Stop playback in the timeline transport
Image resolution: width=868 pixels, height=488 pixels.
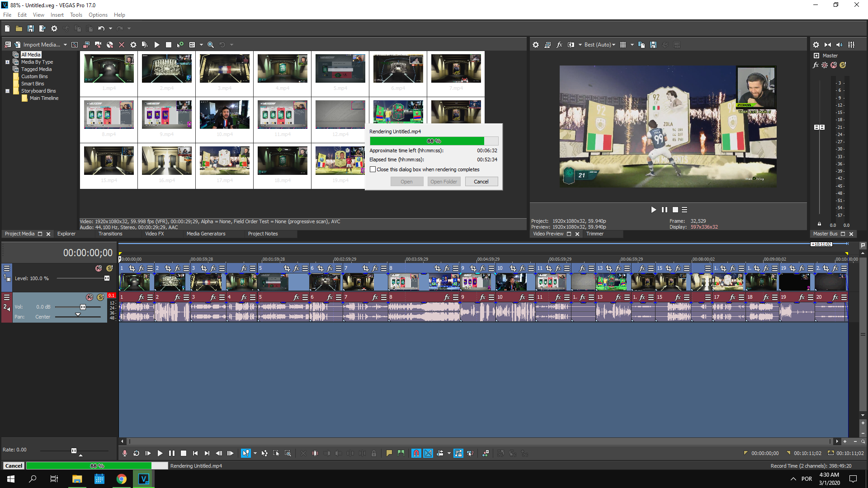(x=184, y=453)
